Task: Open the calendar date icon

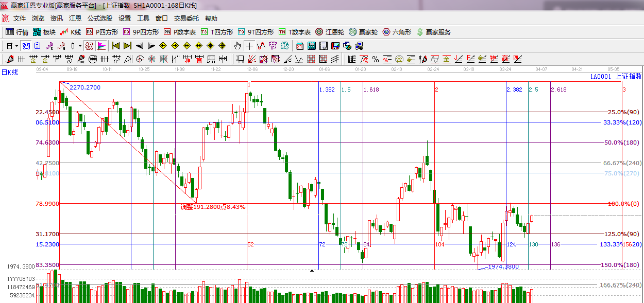Action: (299, 46)
